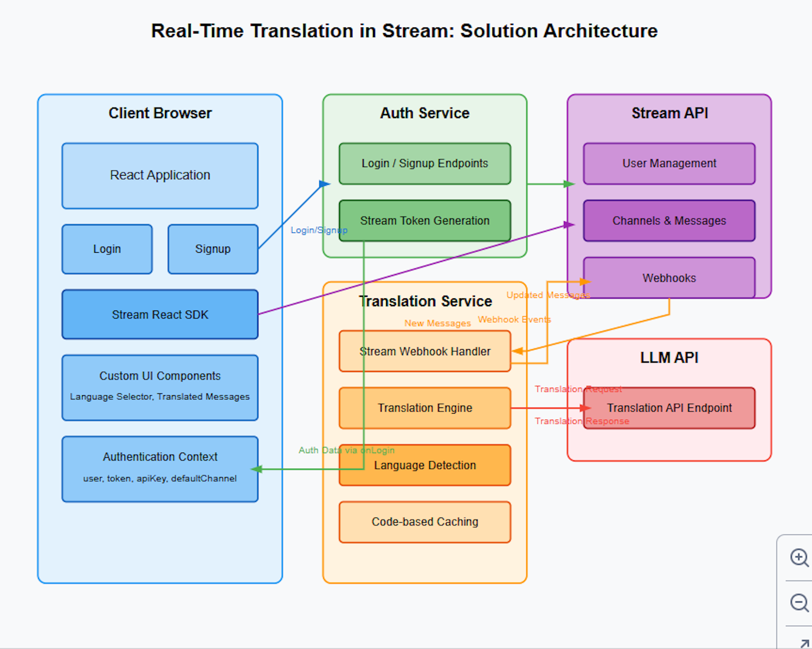Select the React Application node
Viewport: 812px width, 649px height.
(x=159, y=175)
